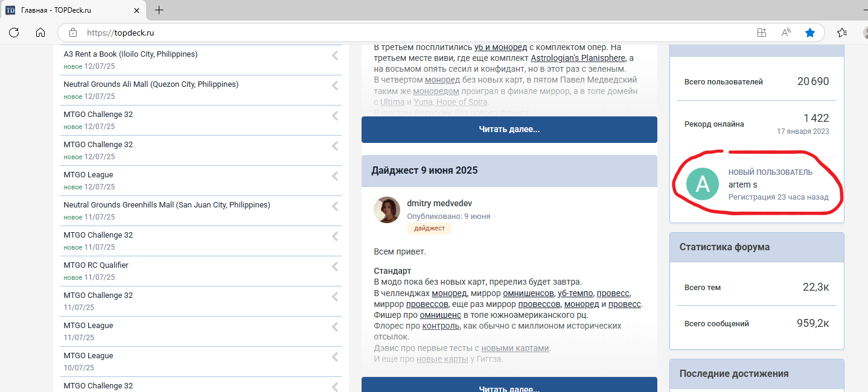This screenshot has height=392, width=868.
Task: Close the TOPDeck.ru tab
Action: click(136, 10)
